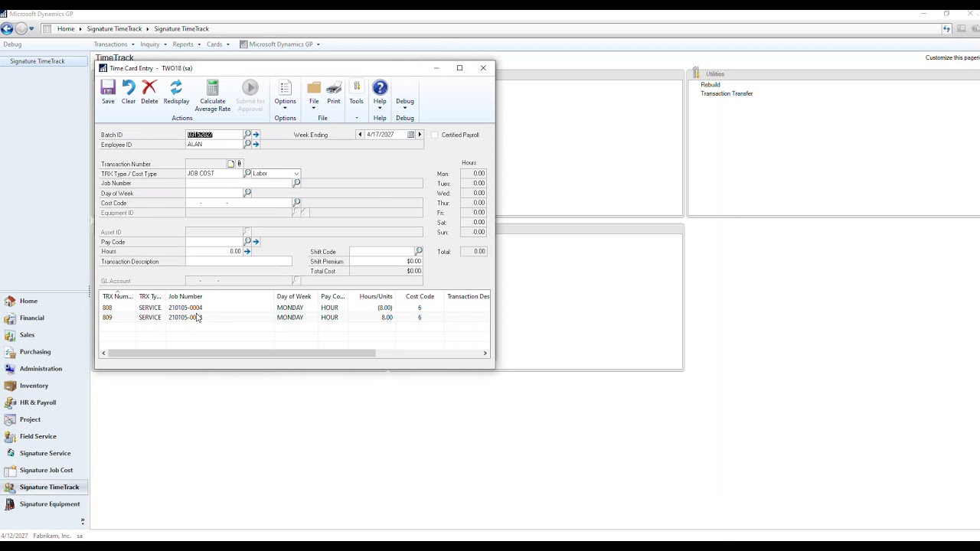Go to Batch ID detail arrow
980x551 pixels.
[x=256, y=135]
